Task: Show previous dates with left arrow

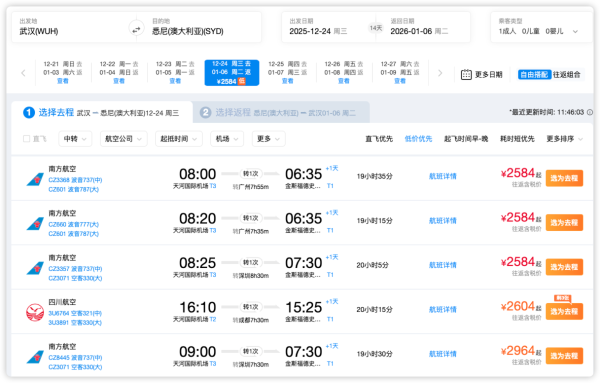Action: pyautogui.click(x=23, y=73)
